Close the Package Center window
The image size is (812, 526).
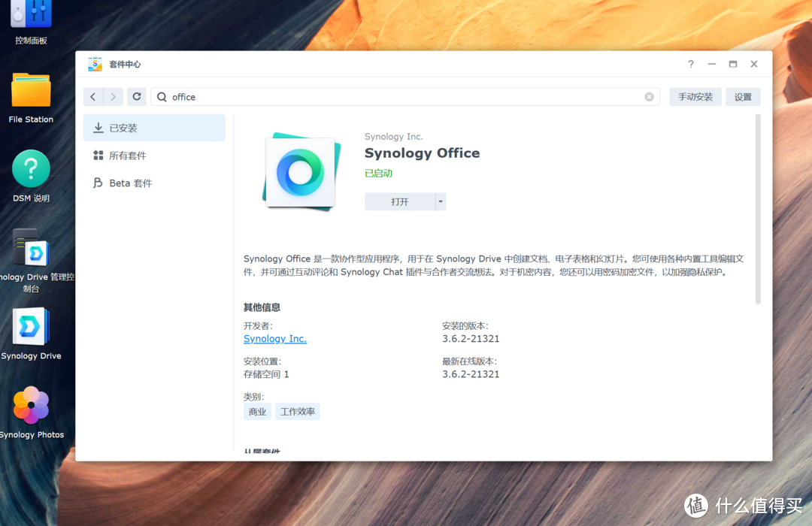tap(754, 64)
